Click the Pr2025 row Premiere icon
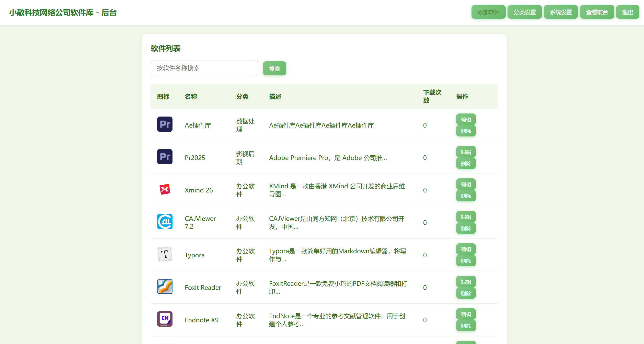Screen dimensions: 644x344 165,157
